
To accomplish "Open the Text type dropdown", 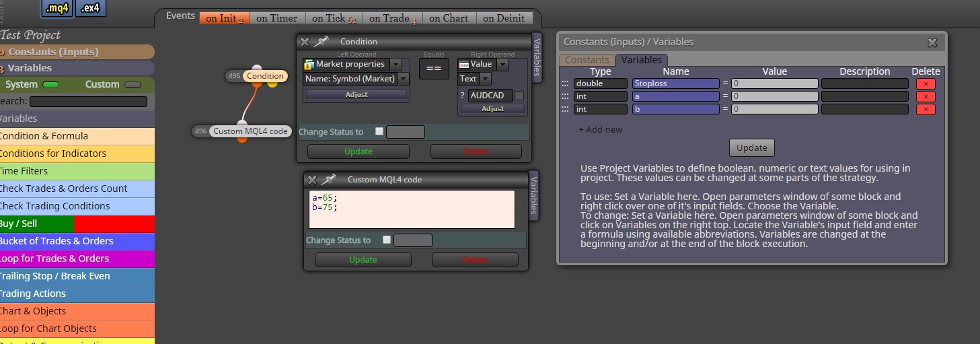I will coord(486,79).
